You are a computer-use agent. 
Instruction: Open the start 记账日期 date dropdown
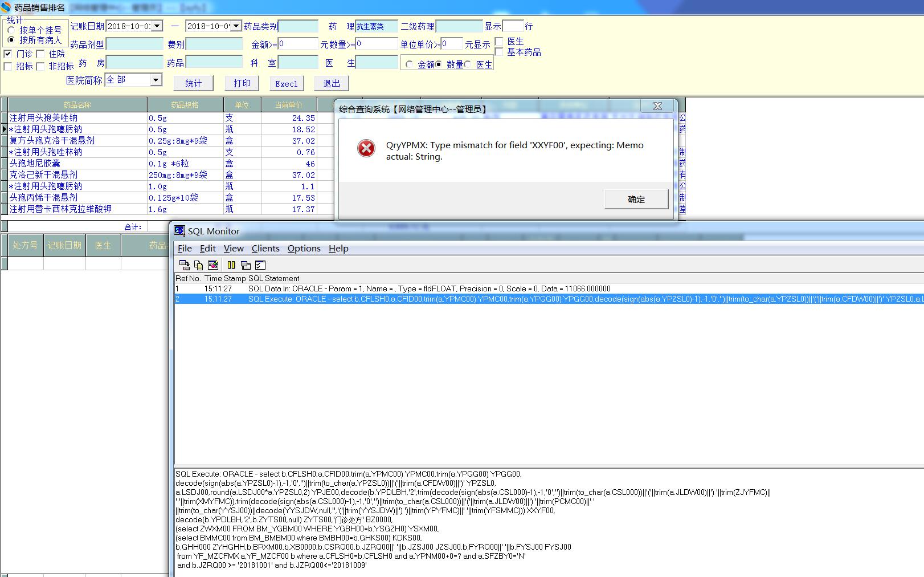(157, 26)
